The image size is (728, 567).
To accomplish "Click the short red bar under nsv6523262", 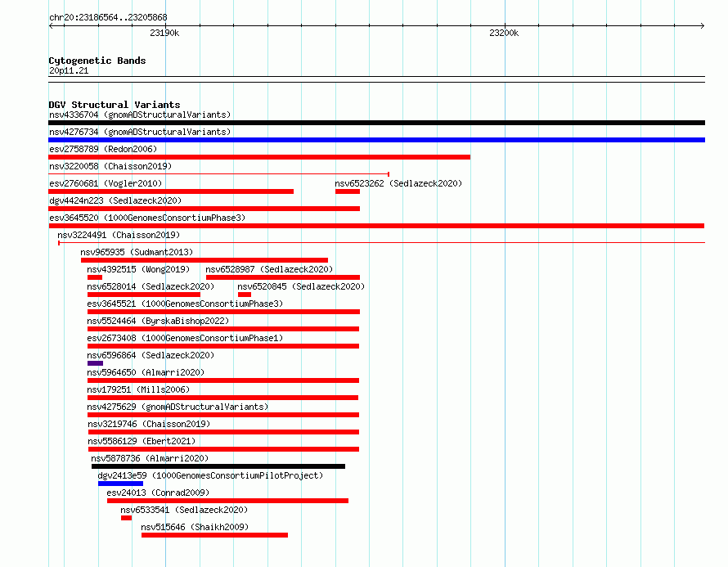I will point(348,191).
